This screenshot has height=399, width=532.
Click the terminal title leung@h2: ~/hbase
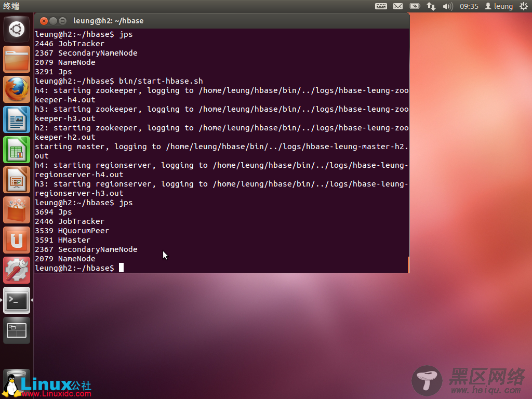(x=108, y=21)
